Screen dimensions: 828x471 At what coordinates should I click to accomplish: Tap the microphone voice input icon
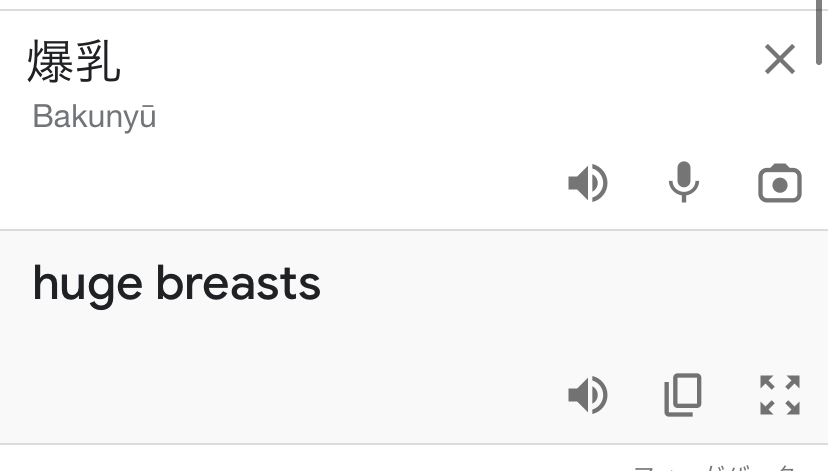(684, 182)
